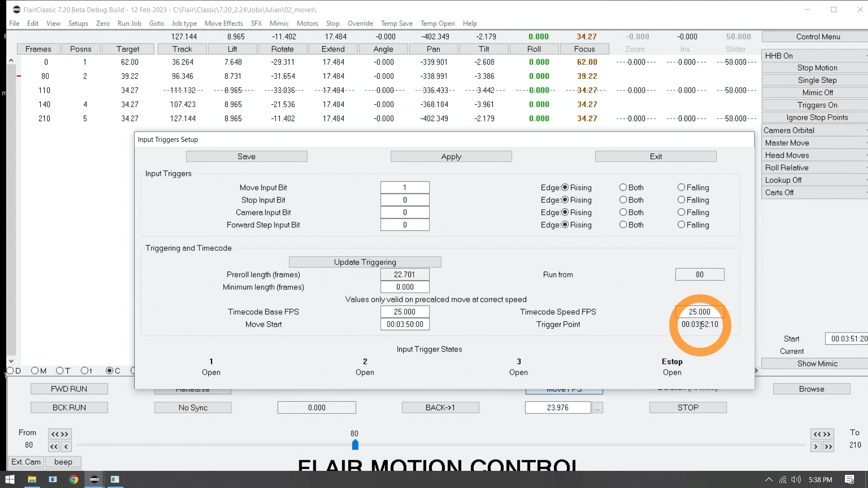Exit the Input Triggers Setup dialog
Screen dimensions: 868x488
[x=656, y=157]
